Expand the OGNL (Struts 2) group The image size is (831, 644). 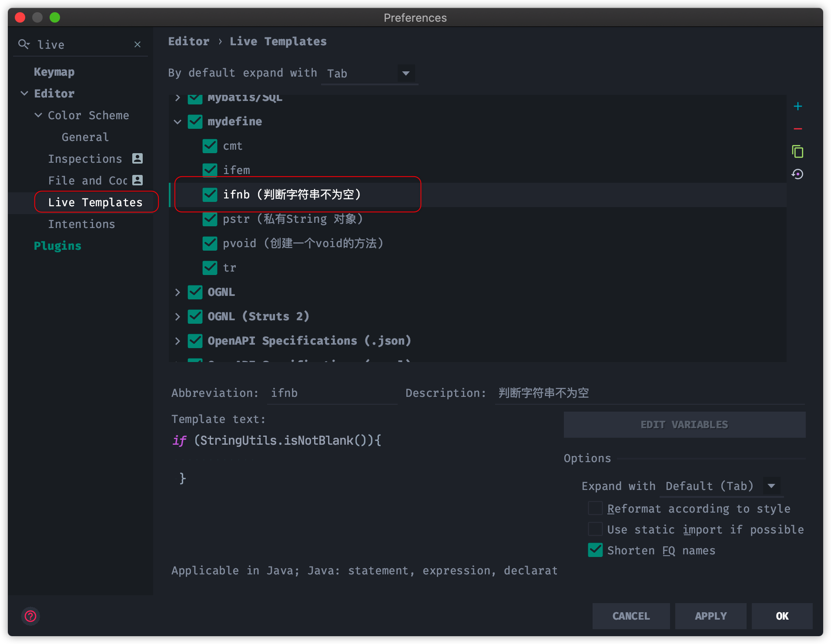pyautogui.click(x=178, y=316)
